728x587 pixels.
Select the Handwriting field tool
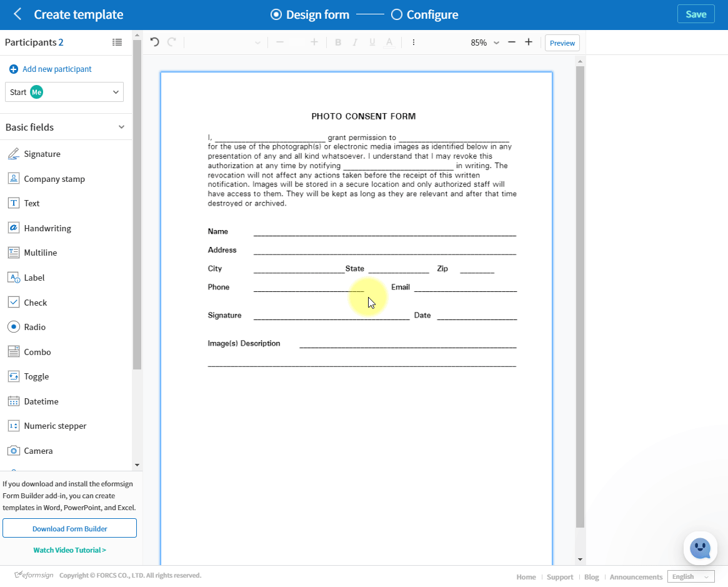pyautogui.click(x=47, y=228)
